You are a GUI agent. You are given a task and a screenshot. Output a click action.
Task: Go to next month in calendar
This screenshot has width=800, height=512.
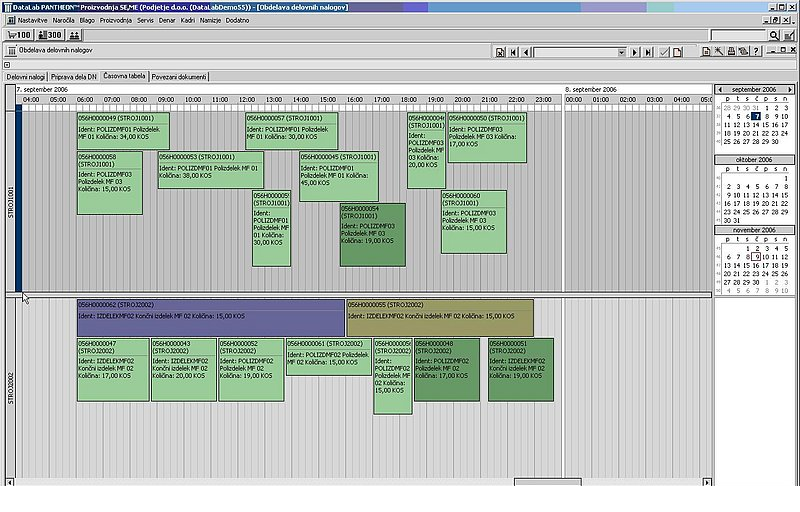coord(790,89)
